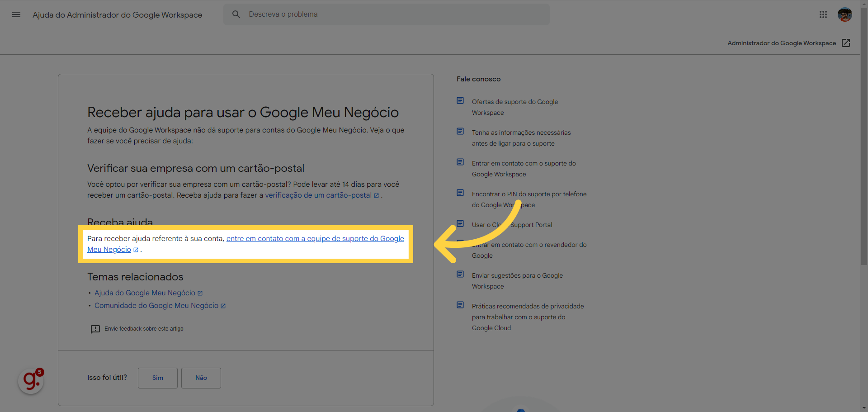The image size is (868, 412).
Task: Open Comunidade do Google Meu Negócio link
Action: [160, 306]
